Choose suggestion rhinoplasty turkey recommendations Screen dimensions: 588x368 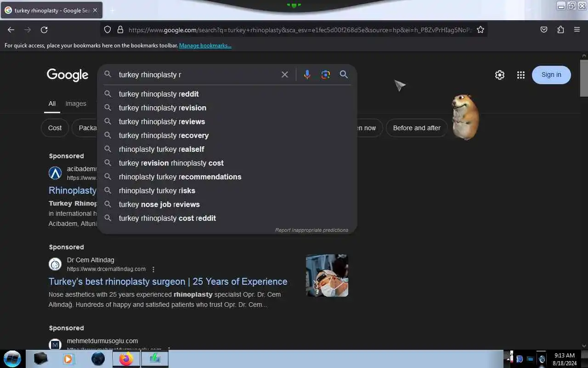click(227, 177)
